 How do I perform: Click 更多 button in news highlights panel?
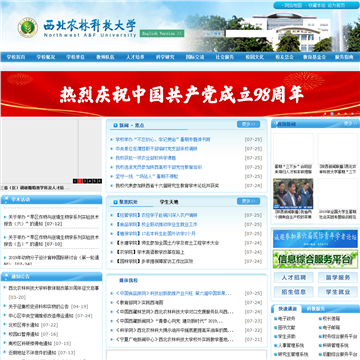point(248,124)
